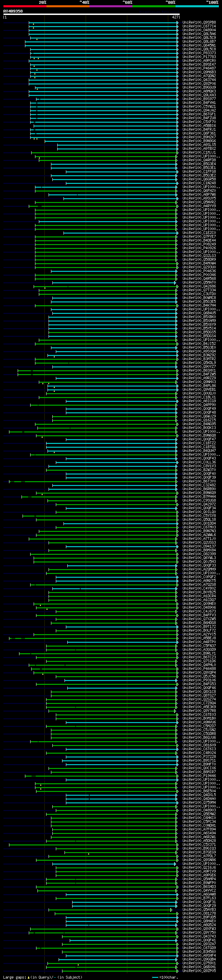Select hit UniRef100_C1BLX1
This screenshot has height=980, width=222.
[199, 397]
